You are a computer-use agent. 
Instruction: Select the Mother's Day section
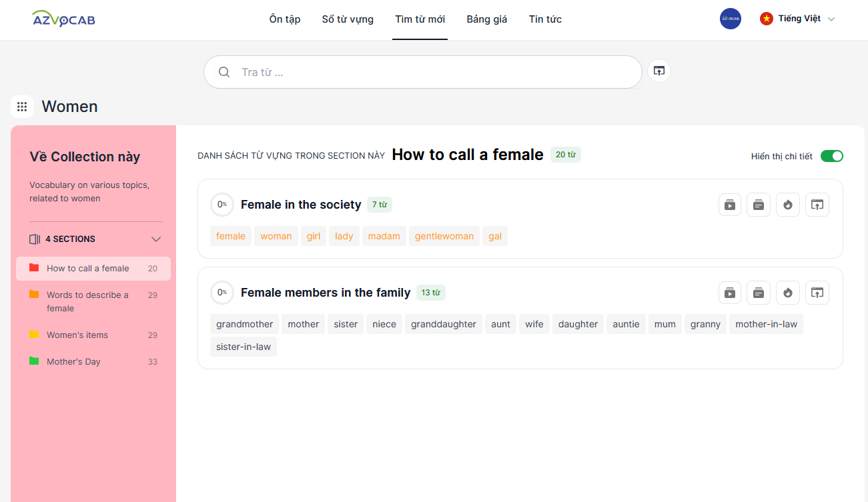(73, 362)
